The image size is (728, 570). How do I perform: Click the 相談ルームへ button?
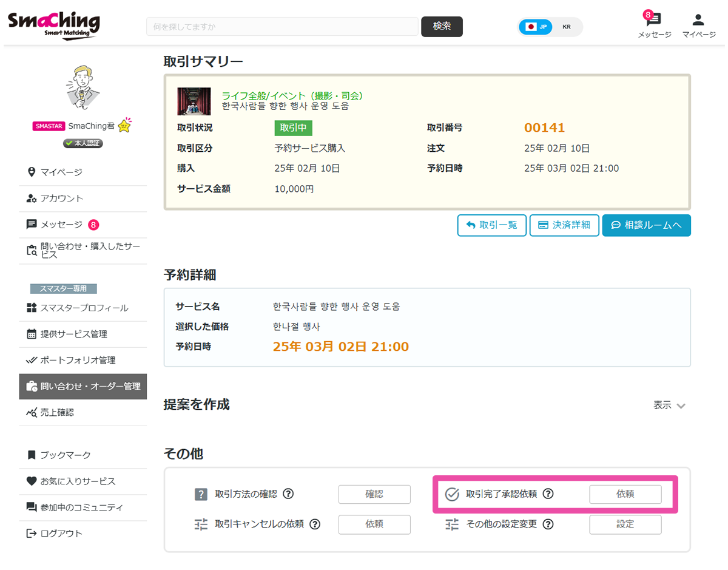pos(646,225)
